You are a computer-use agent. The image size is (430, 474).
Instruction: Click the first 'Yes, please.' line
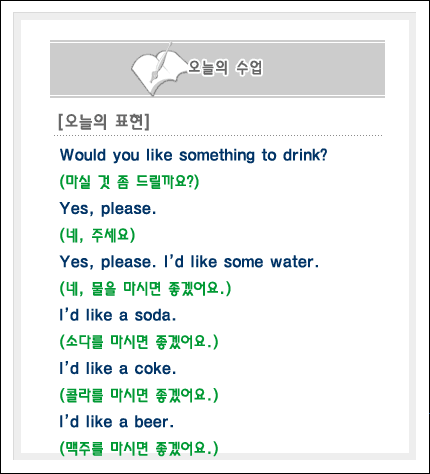[x=108, y=209]
